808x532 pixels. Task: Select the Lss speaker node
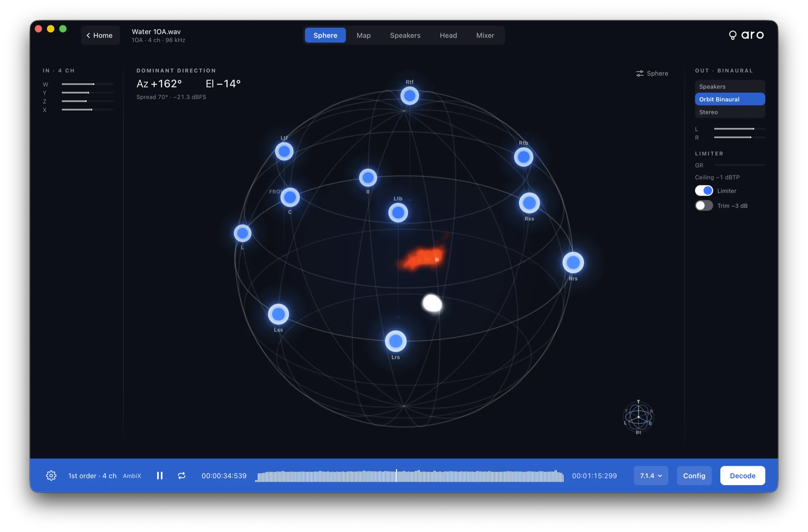(278, 314)
